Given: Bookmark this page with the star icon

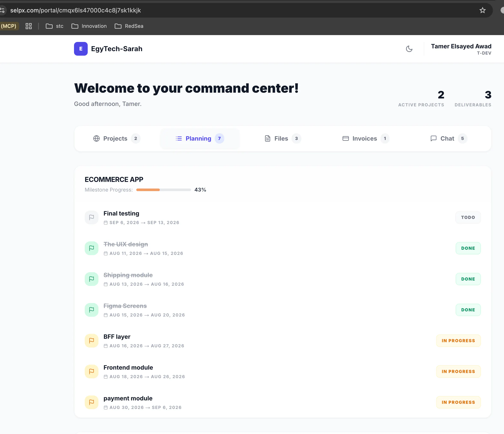Looking at the screenshot, I should click(483, 10).
